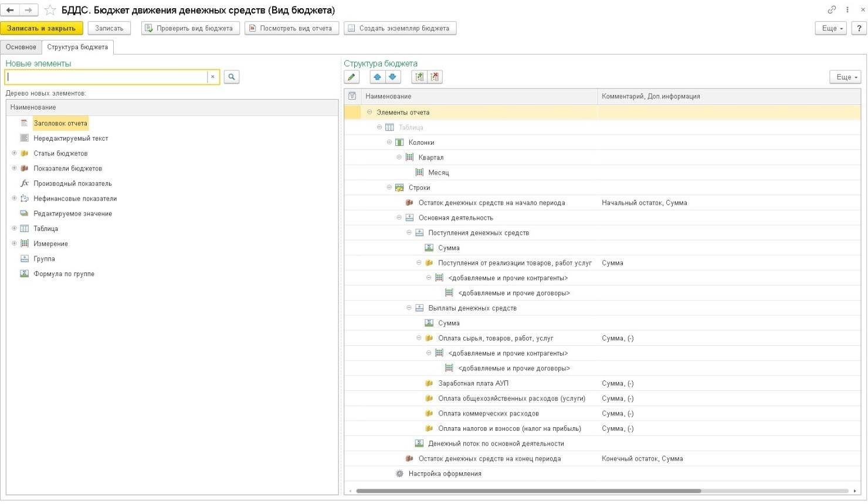Add the window to favorites with the star
Screen dimensions: 868x504
click(50, 10)
